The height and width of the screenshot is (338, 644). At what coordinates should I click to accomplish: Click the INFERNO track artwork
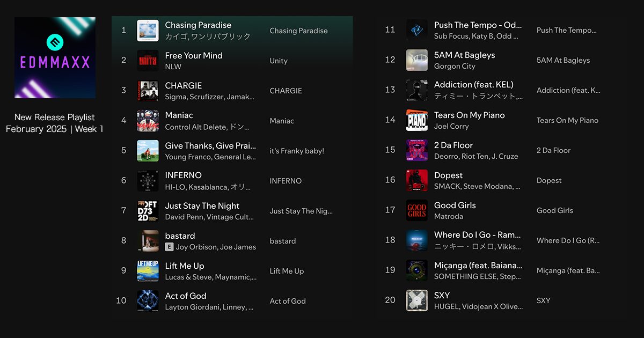[148, 181]
